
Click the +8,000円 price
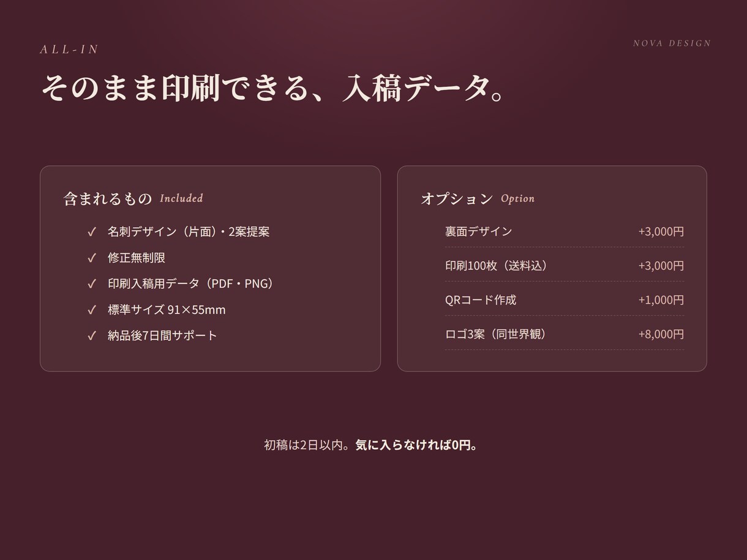pos(661,334)
